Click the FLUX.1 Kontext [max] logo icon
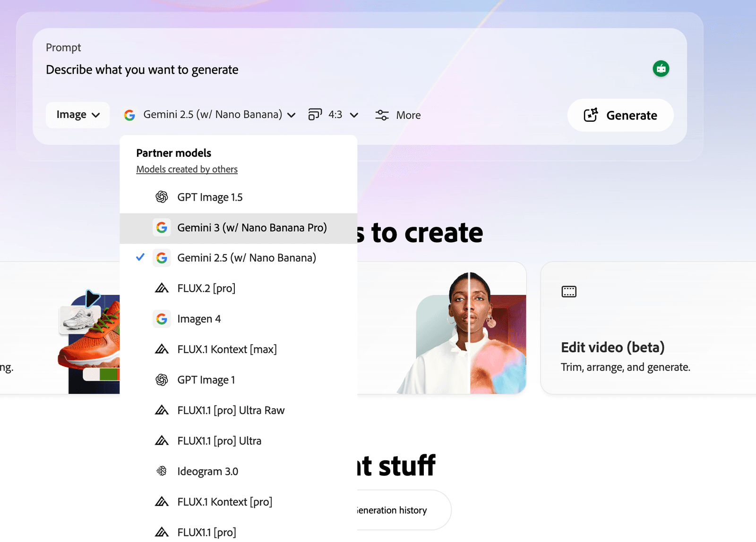Screen dimensions: 756x542 [162, 349]
